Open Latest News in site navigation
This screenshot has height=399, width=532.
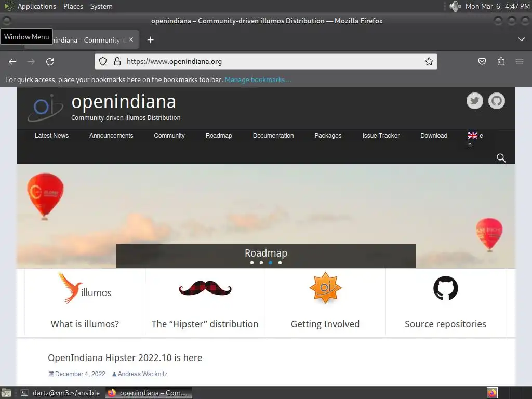51,136
